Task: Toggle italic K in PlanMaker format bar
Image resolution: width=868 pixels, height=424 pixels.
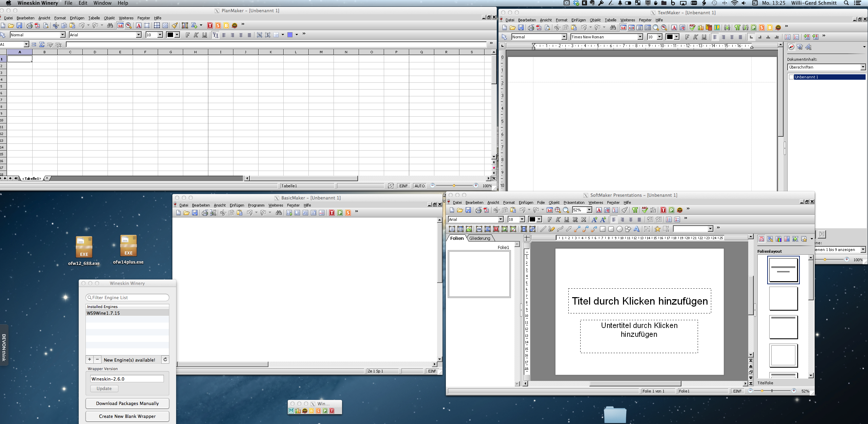Action: tap(196, 35)
